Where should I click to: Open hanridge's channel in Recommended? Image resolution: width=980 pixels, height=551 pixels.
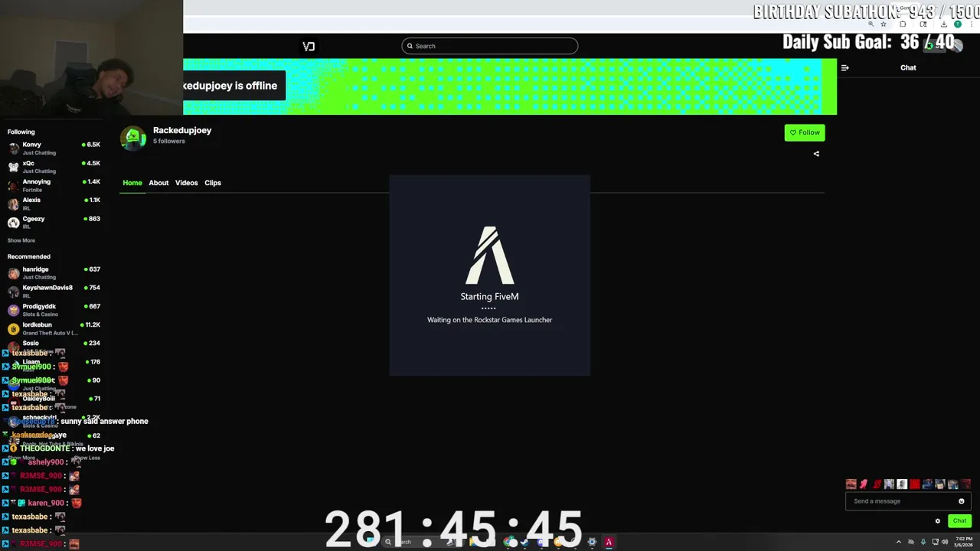click(x=54, y=272)
